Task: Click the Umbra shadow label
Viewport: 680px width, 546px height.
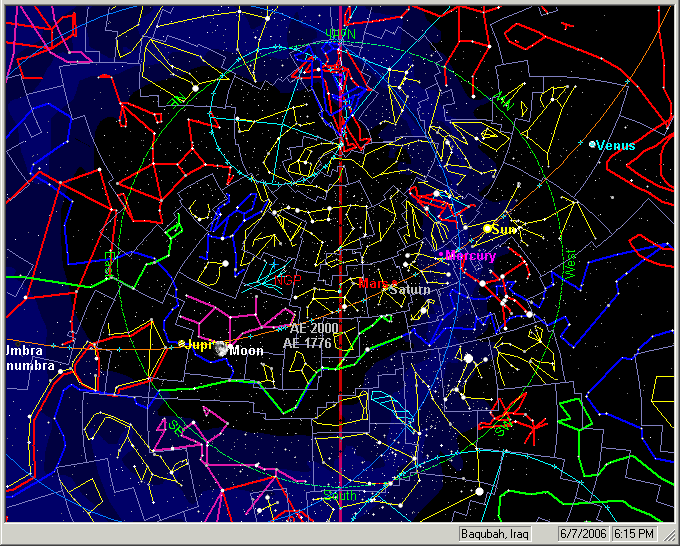Action: point(25,352)
